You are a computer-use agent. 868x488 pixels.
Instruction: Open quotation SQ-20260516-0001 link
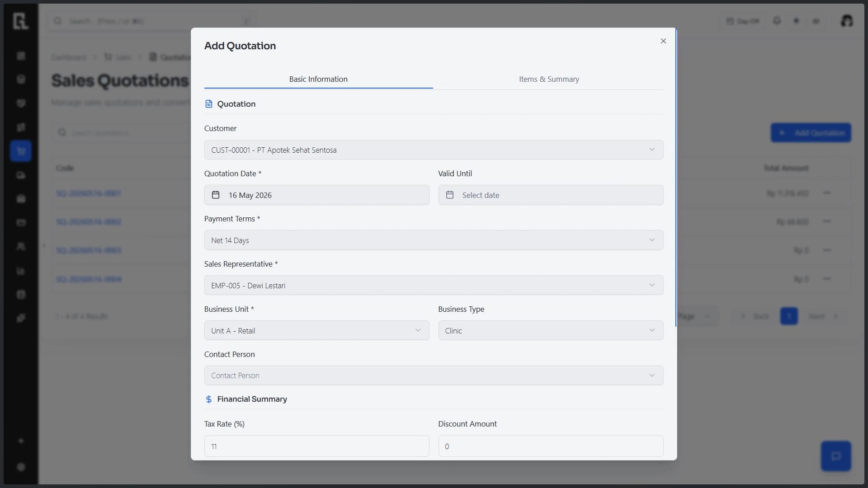(89, 193)
